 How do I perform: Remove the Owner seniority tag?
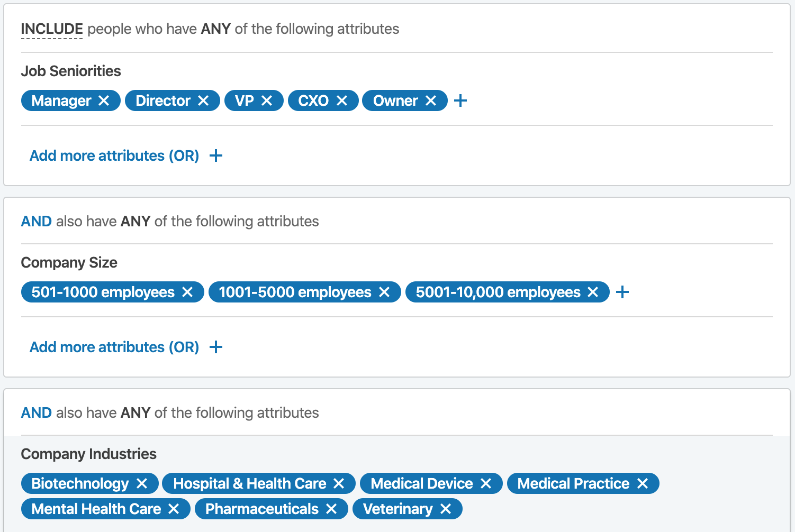(431, 100)
